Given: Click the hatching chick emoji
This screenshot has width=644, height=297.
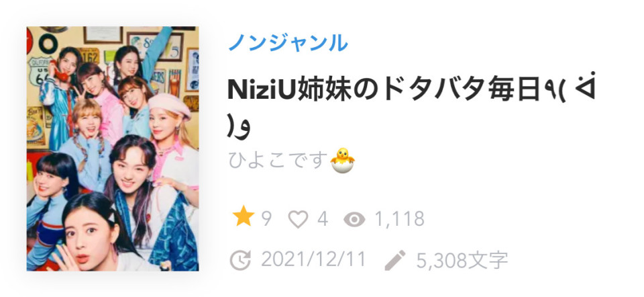Looking at the screenshot, I should tap(343, 160).
